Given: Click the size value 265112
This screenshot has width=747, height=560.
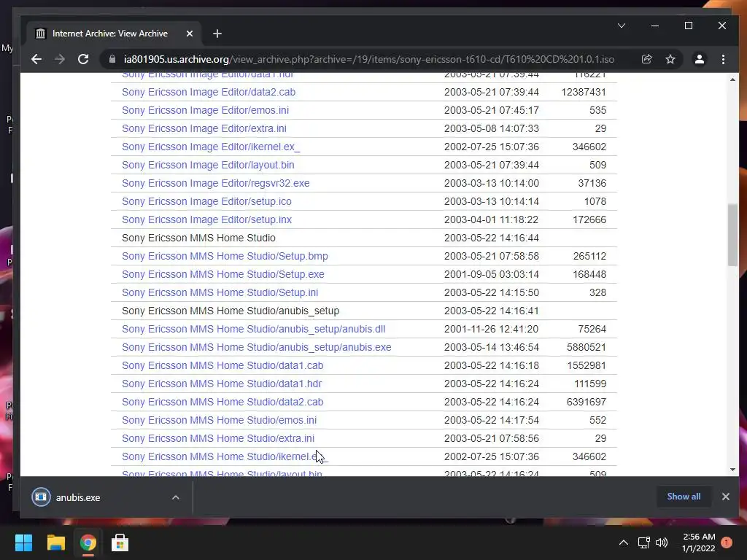Looking at the screenshot, I should tap(589, 256).
